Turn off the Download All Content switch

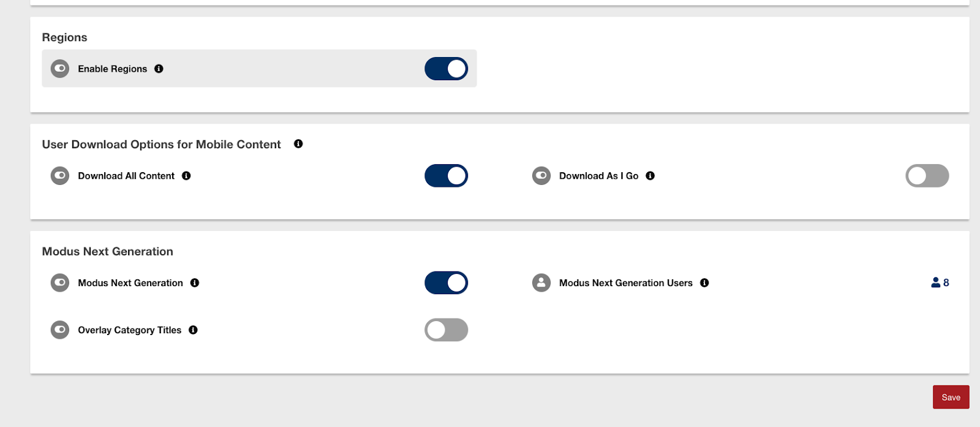coord(446,176)
